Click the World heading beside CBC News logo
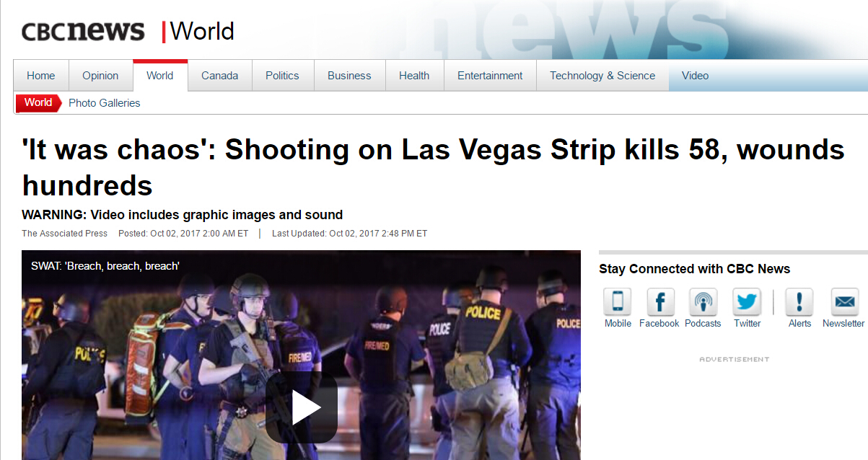 (202, 31)
